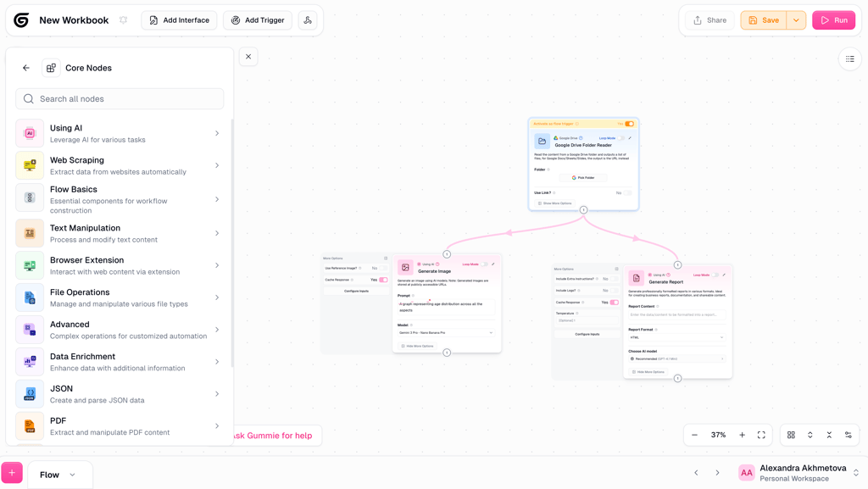The height and width of the screenshot is (489, 868).
Task: Toggle Use Link switch
Action: click(x=628, y=192)
